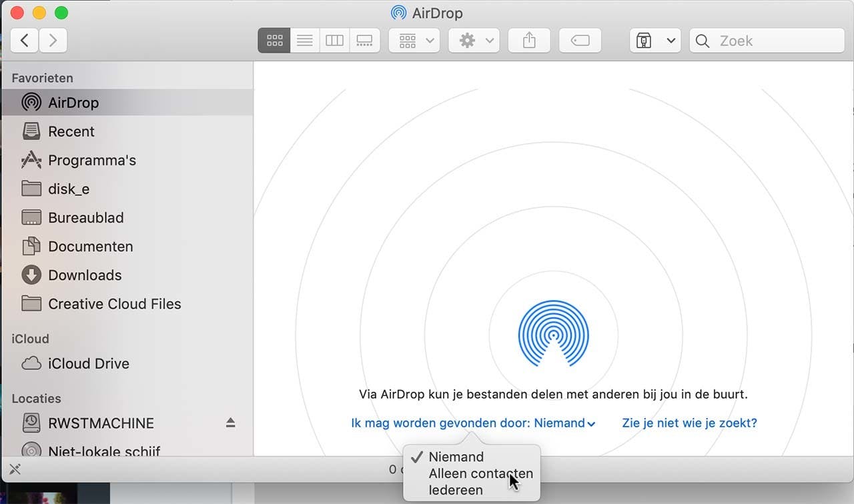Switch to icon view in the toolbar

click(x=274, y=40)
